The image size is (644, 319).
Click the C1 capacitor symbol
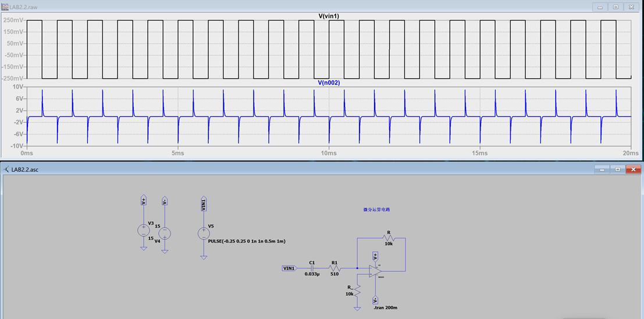[x=312, y=268]
